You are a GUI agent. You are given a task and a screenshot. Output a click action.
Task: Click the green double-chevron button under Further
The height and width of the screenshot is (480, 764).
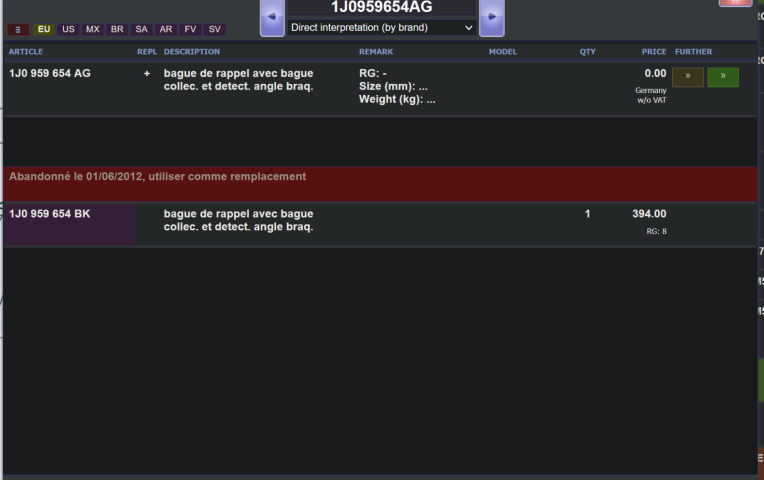tap(722, 77)
